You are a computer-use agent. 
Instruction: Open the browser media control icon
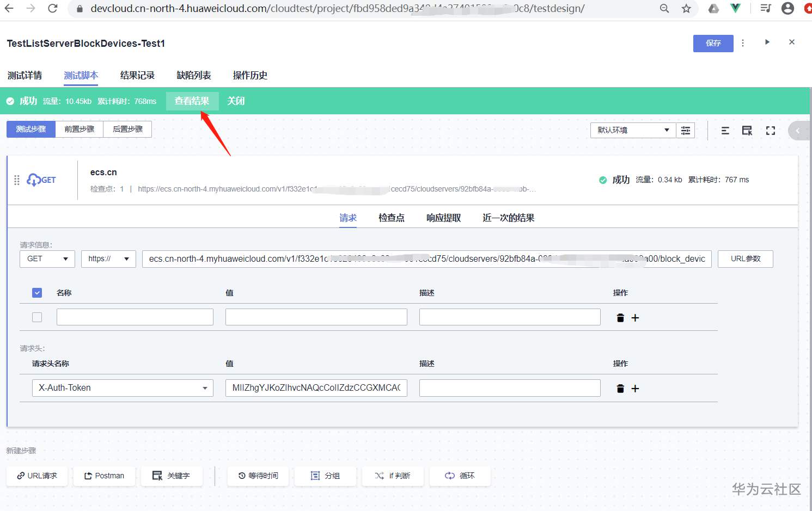click(765, 8)
